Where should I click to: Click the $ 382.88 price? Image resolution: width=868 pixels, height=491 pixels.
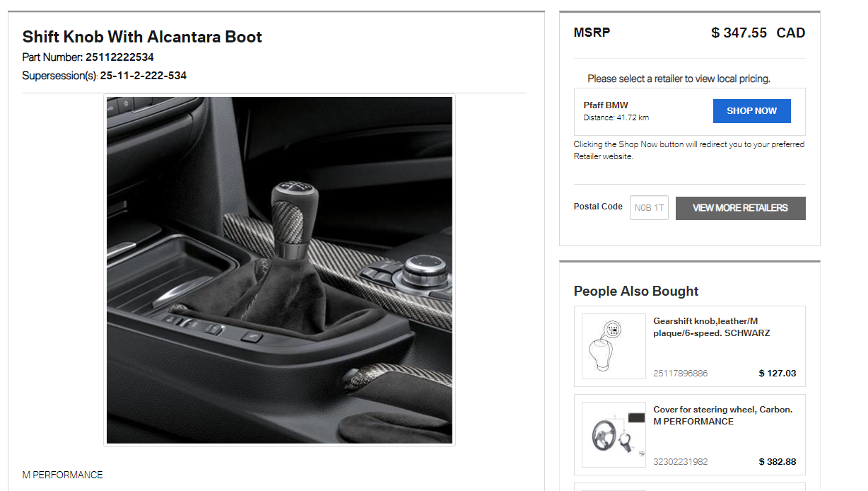click(x=778, y=462)
